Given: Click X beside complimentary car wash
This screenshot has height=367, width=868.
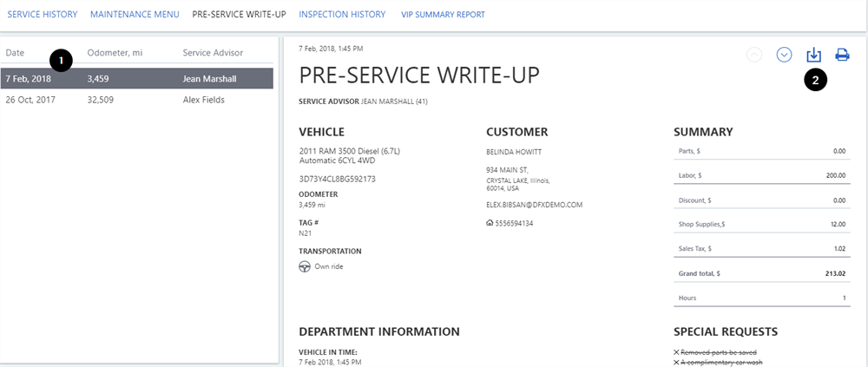Looking at the screenshot, I should point(677,362).
